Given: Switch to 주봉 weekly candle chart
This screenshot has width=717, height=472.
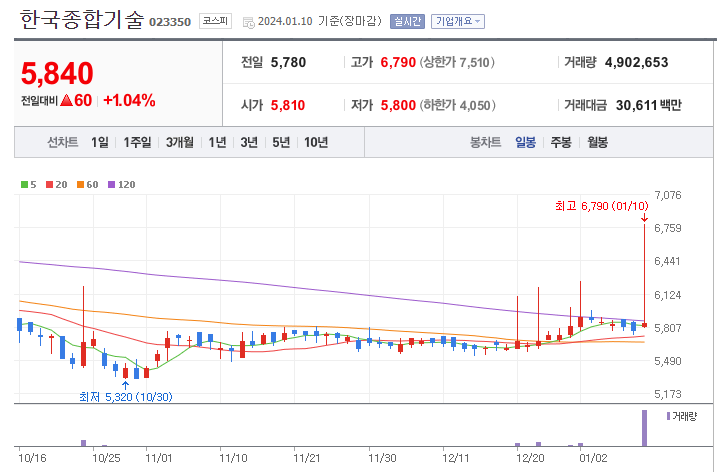Looking at the screenshot, I should click(561, 142).
